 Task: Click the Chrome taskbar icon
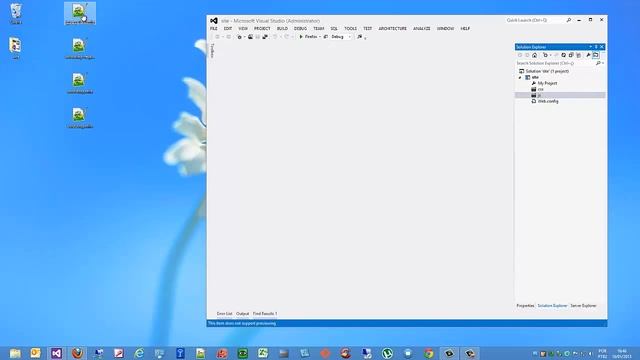coord(429,353)
